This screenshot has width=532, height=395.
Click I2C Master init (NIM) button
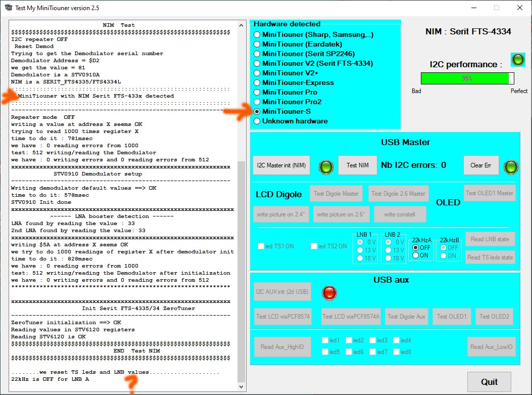click(x=281, y=165)
